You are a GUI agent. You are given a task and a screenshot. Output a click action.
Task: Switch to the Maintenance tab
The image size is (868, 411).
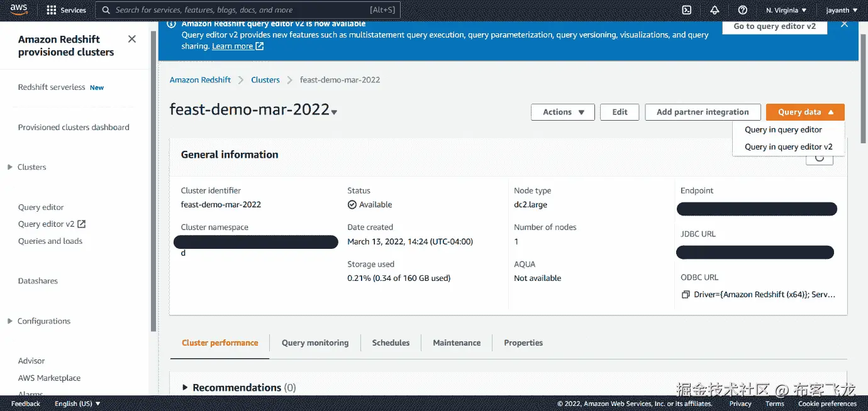(457, 343)
